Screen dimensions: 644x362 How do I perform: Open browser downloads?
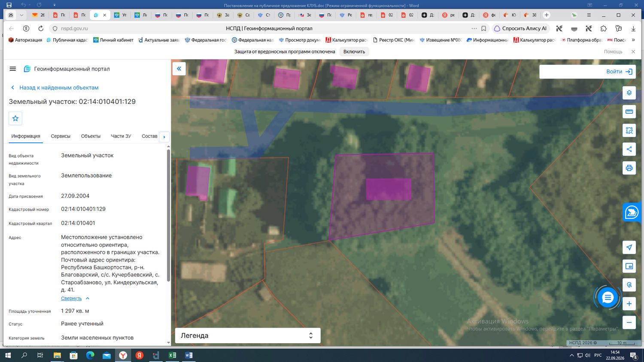[x=633, y=28]
